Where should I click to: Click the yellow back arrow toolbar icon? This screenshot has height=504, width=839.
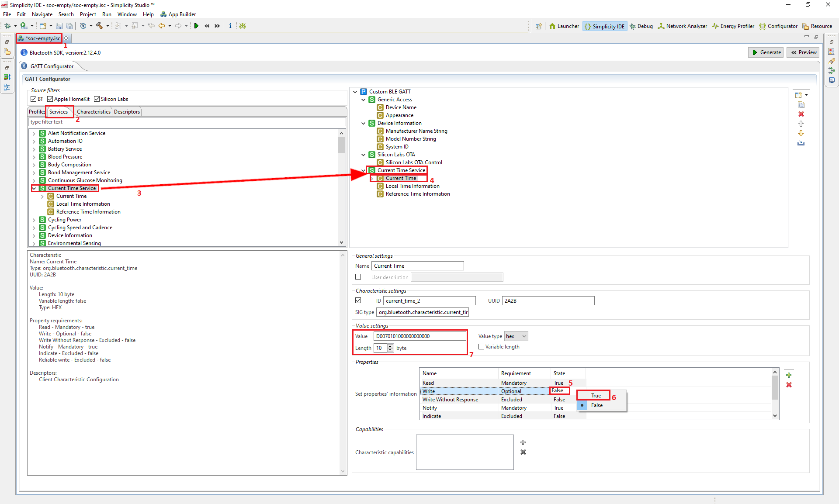pyautogui.click(x=162, y=26)
